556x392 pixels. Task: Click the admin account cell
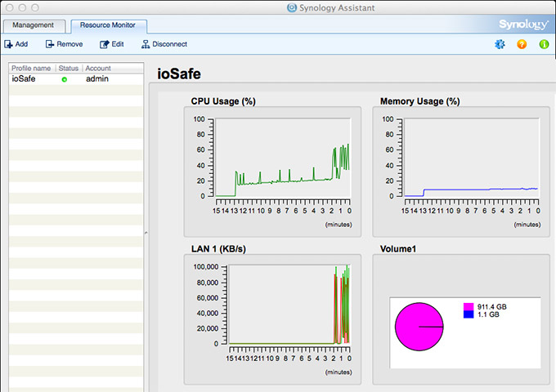[97, 79]
